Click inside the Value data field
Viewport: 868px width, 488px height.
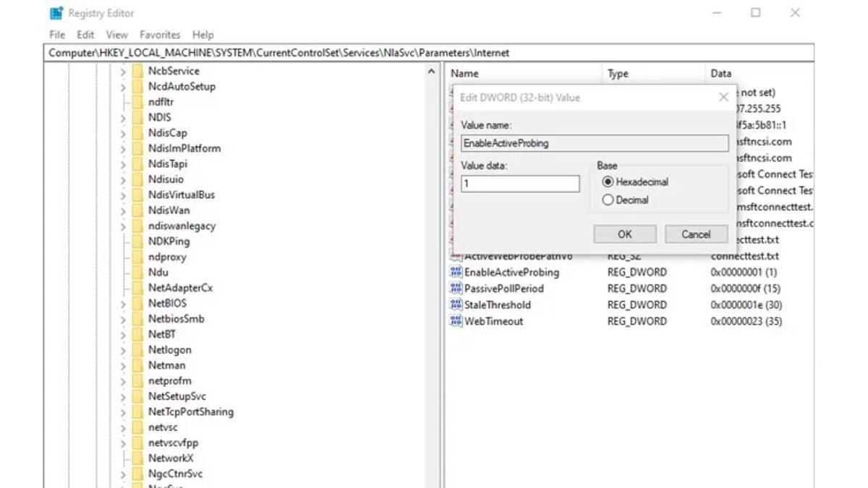click(x=519, y=184)
